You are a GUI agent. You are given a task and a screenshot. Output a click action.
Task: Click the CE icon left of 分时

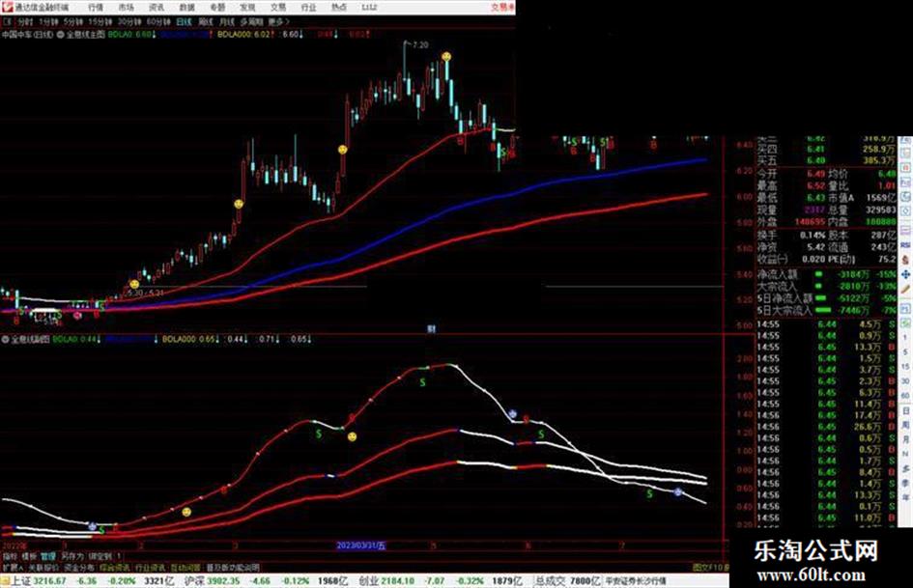(x=8, y=22)
